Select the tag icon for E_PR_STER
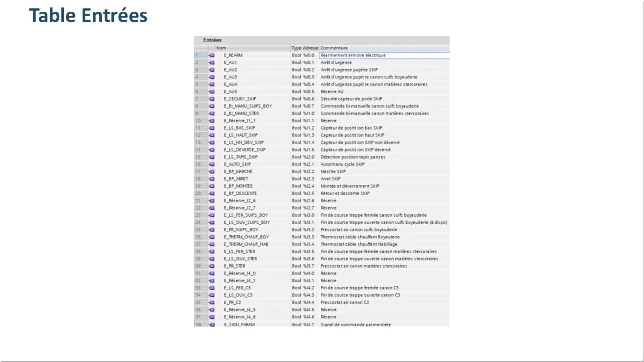Screen dimensions: 644x362 point(212,266)
